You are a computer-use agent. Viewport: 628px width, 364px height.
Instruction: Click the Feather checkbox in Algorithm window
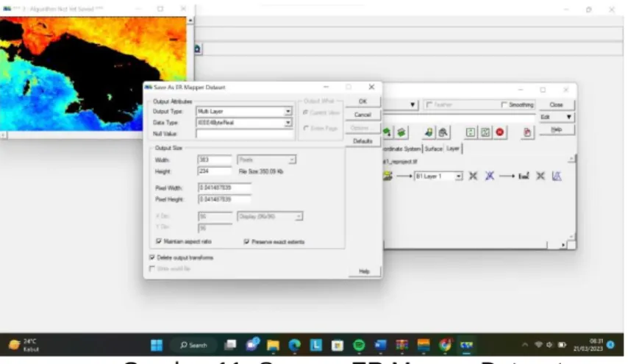coord(429,104)
